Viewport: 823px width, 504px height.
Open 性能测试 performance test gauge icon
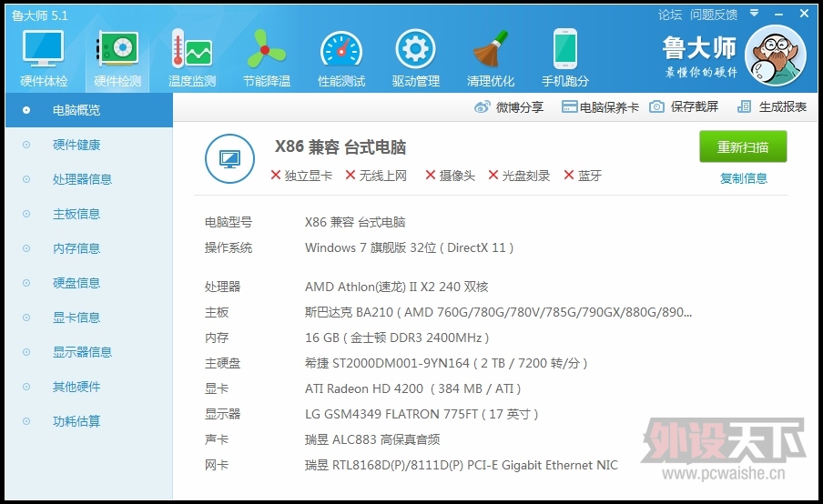pyautogui.click(x=341, y=50)
